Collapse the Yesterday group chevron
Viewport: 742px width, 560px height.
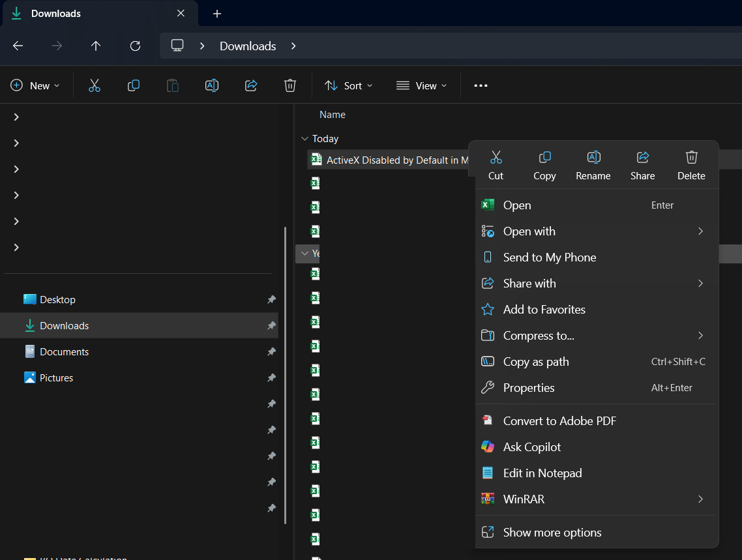(x=304, y=253)
